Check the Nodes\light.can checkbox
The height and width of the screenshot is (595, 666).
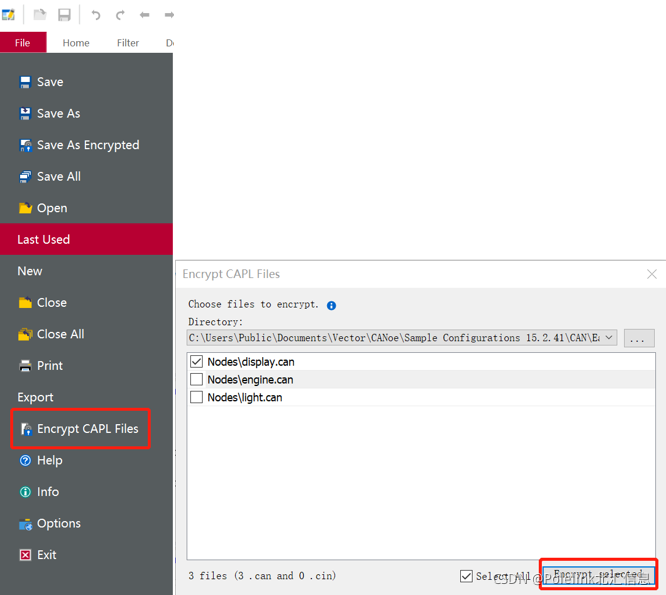pos(196,397)
